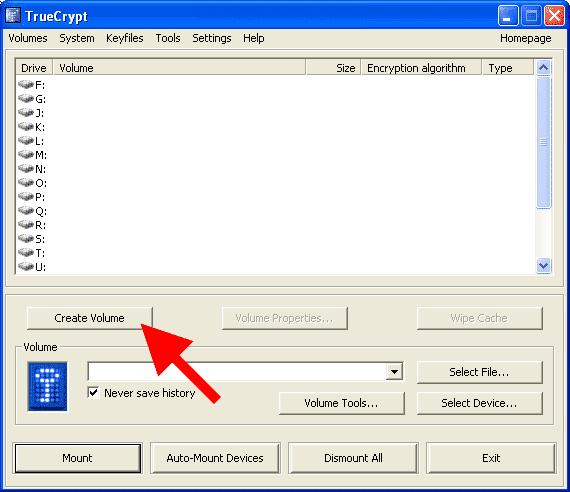This screenshot has width=570, height=492.
Task: Click the drive list scroll-down arrow
Action: (x=543, y=266)
